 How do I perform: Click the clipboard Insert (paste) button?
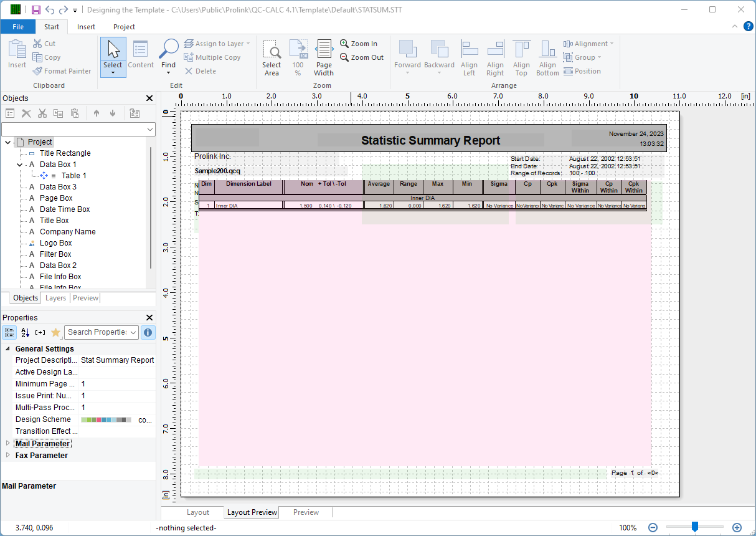coord(17,54)
